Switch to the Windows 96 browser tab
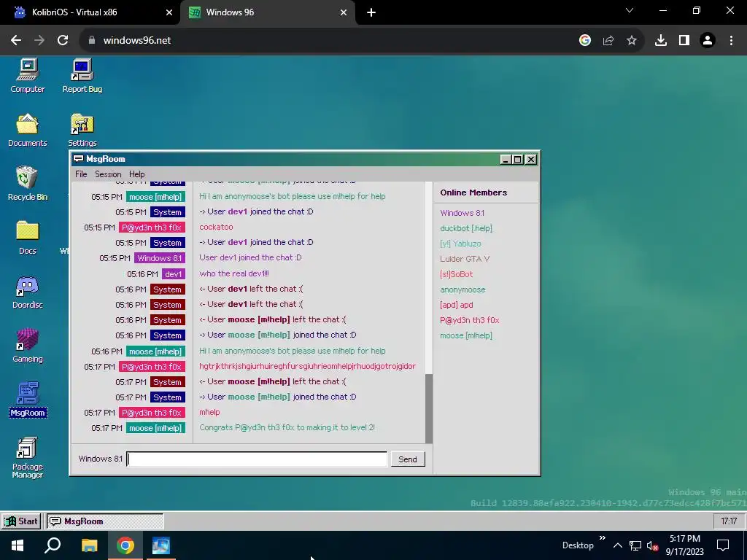 coord(267,12)
